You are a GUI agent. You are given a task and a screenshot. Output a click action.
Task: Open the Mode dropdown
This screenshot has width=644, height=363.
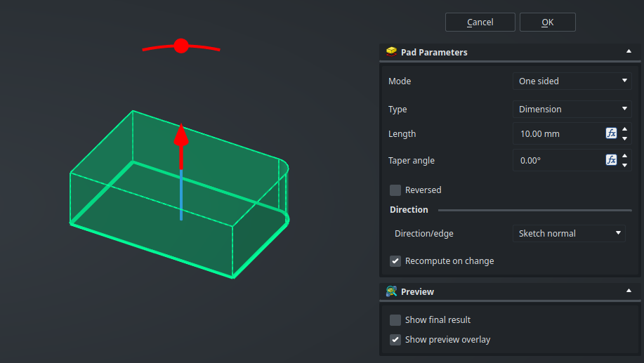[573, 81]
